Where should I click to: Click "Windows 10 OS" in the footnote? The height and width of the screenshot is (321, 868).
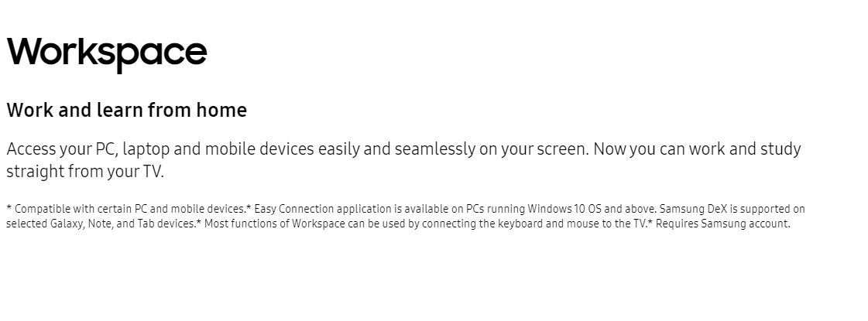(x=565, y=209)
